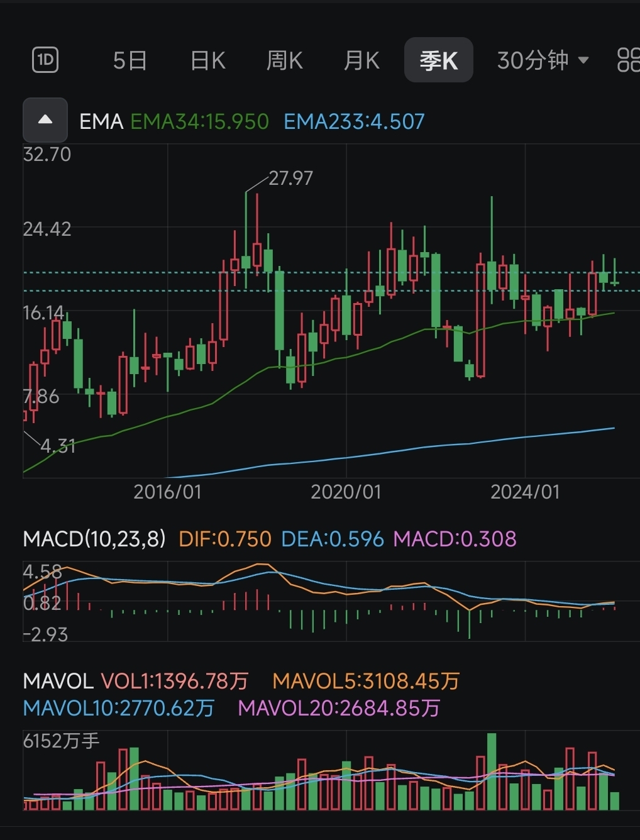Open the 30分钟 interval dropdown
Screen dimensions: 640x840
(543, 60)
